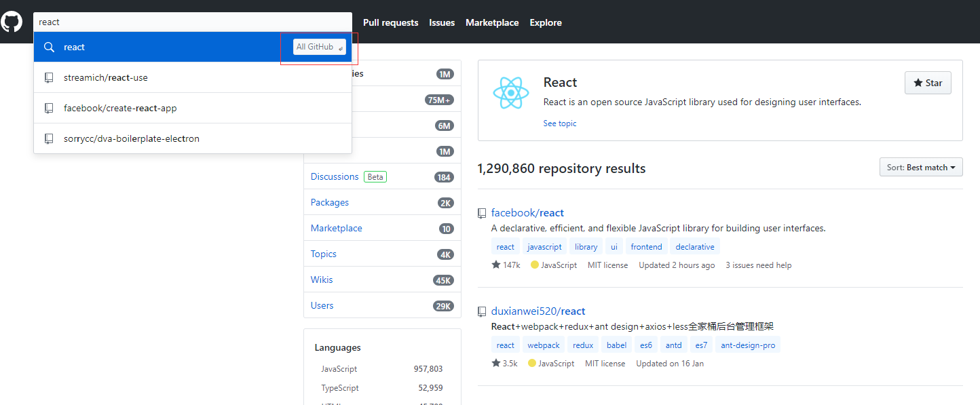Open Issues in the header
The height and width of the screenshot is (405, 980).
point(442,22)
